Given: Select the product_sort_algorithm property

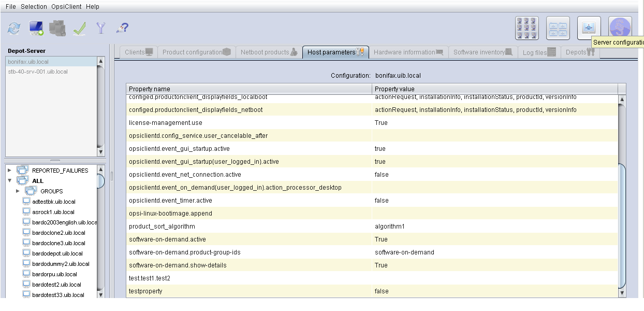Looking at the screenshot, I should pyautogui.click(x=249, y=227).
